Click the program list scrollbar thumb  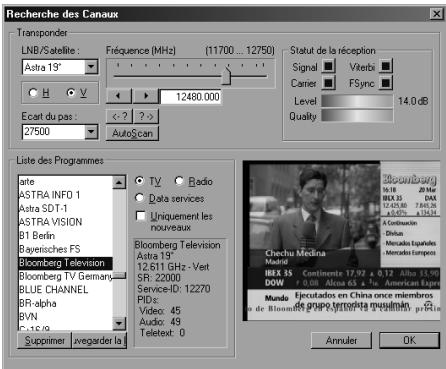119,275
